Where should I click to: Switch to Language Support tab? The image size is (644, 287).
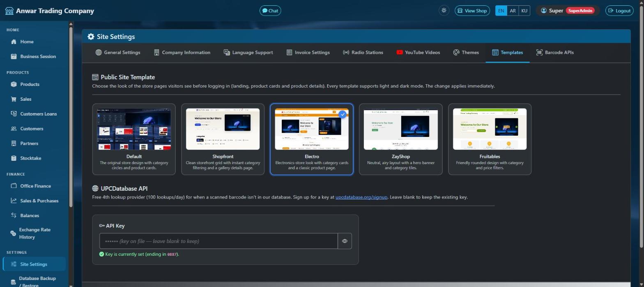click(248, 53)
